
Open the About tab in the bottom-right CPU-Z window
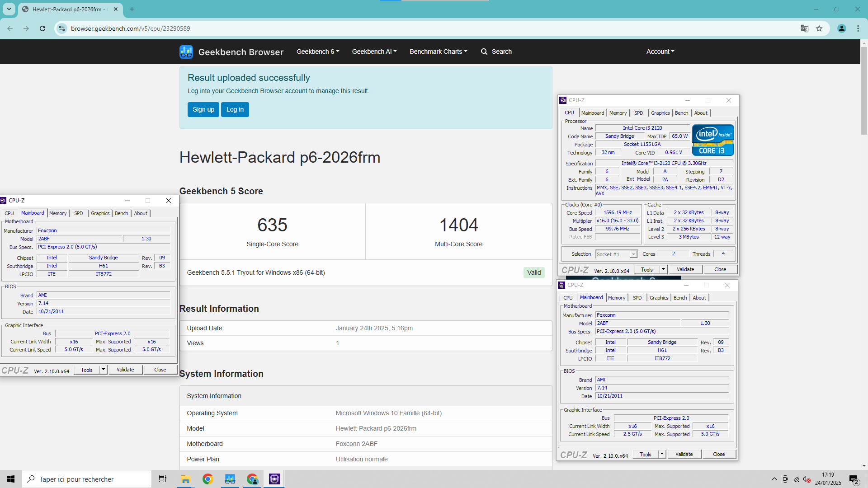click(699, 298)
